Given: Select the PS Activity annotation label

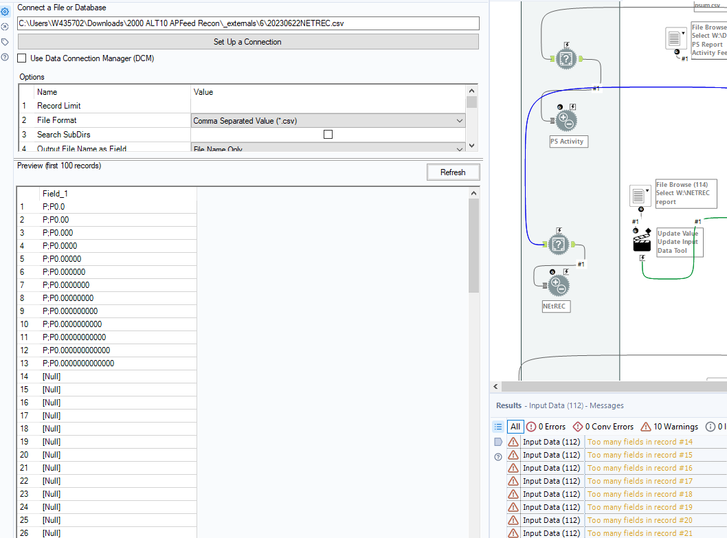Looking at the screenshot, I should (569, 141).
